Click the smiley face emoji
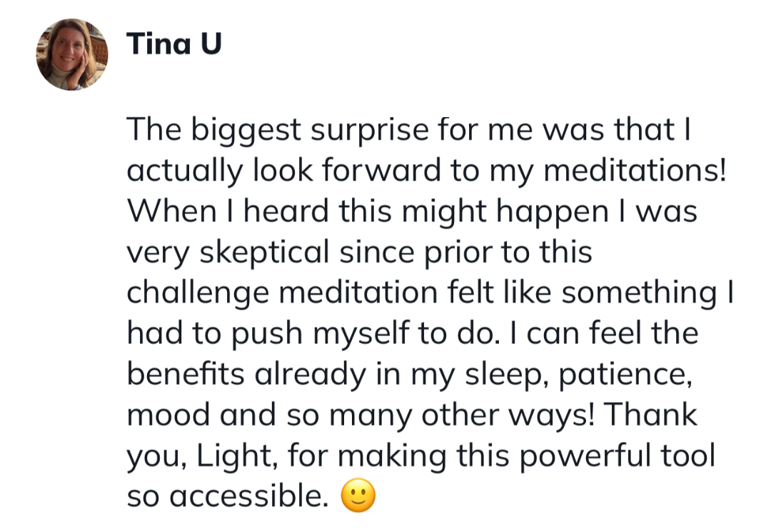 (x=358, y=495)
